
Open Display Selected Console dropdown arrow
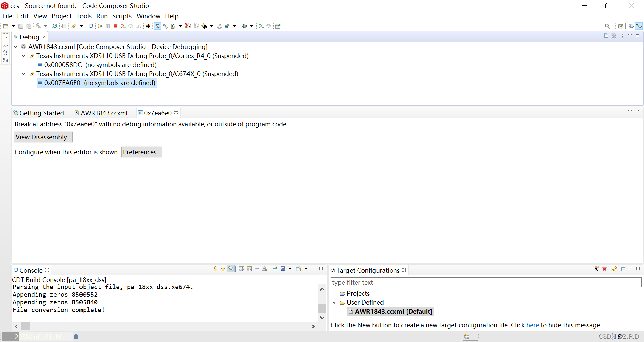coord(290,269)
